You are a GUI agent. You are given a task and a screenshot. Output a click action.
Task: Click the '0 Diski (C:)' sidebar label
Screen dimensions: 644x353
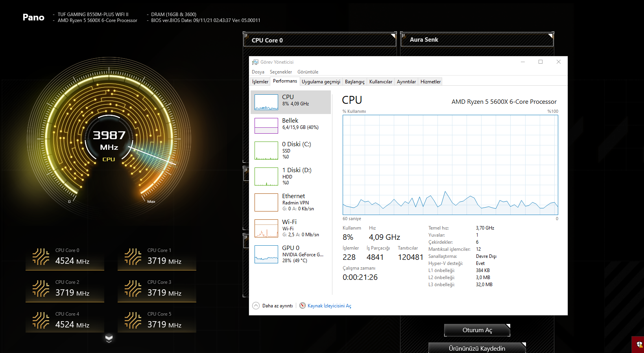[x=297, y=144]
